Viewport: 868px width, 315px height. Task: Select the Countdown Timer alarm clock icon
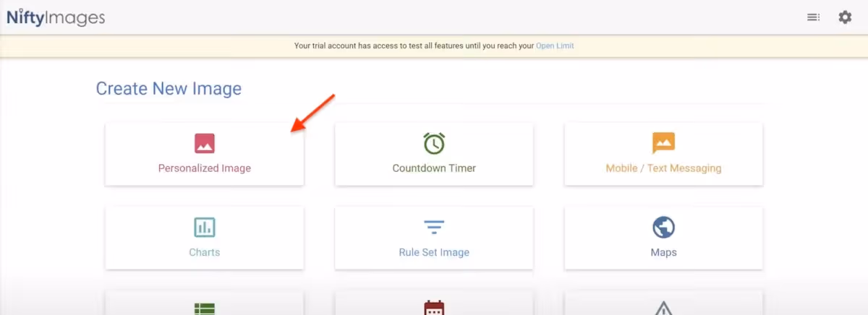pos(434,143)
